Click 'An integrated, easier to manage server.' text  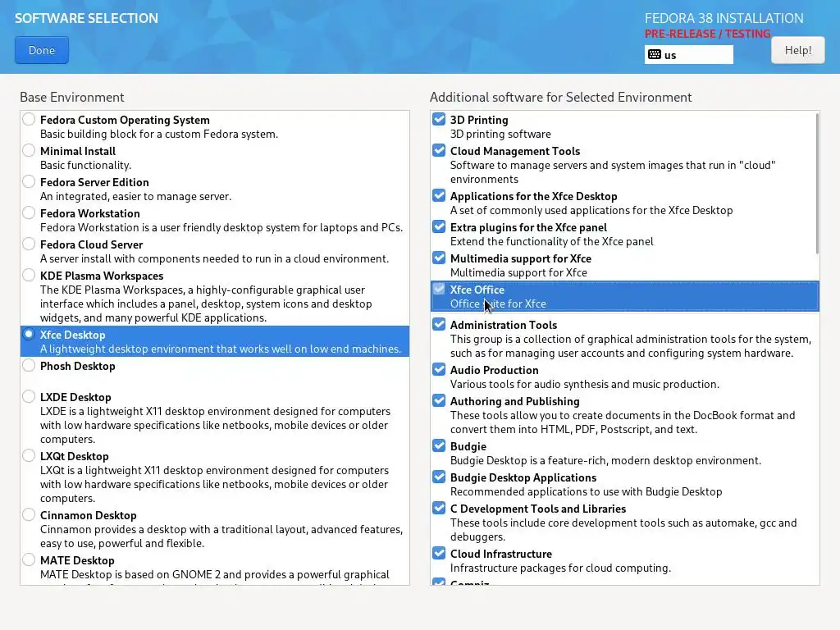pos(136,196)
